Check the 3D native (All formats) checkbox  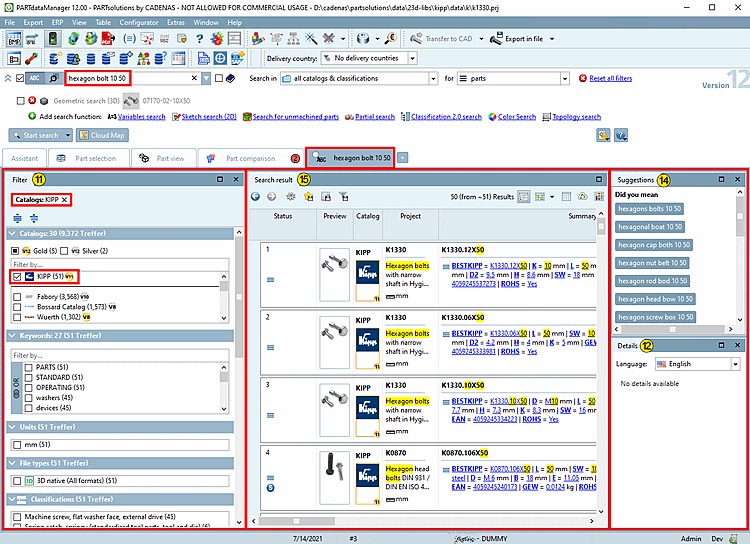17,481
